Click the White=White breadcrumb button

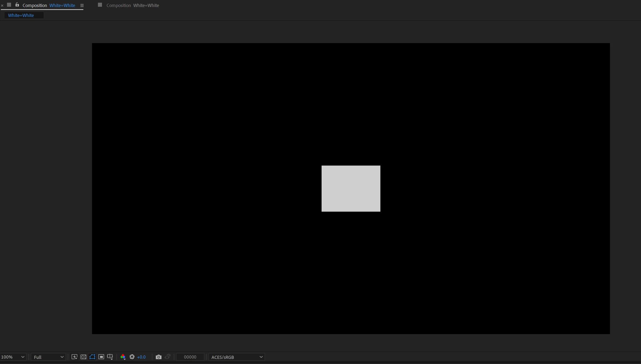click(x=21, y=15)
